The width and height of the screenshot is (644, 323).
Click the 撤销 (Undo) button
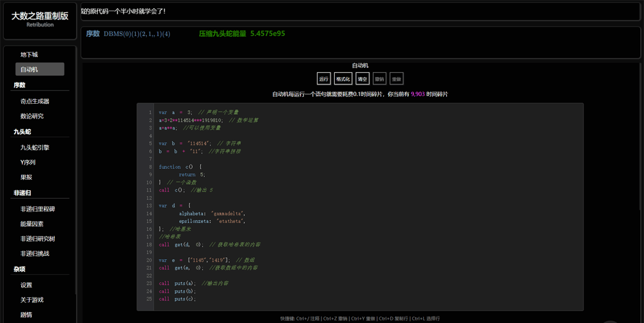click(379, 79)
